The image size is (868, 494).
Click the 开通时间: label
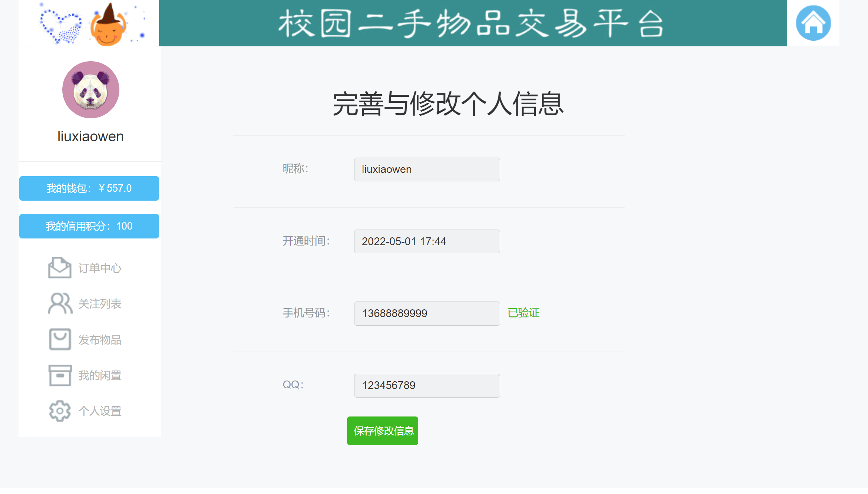(x=306, y=241)
